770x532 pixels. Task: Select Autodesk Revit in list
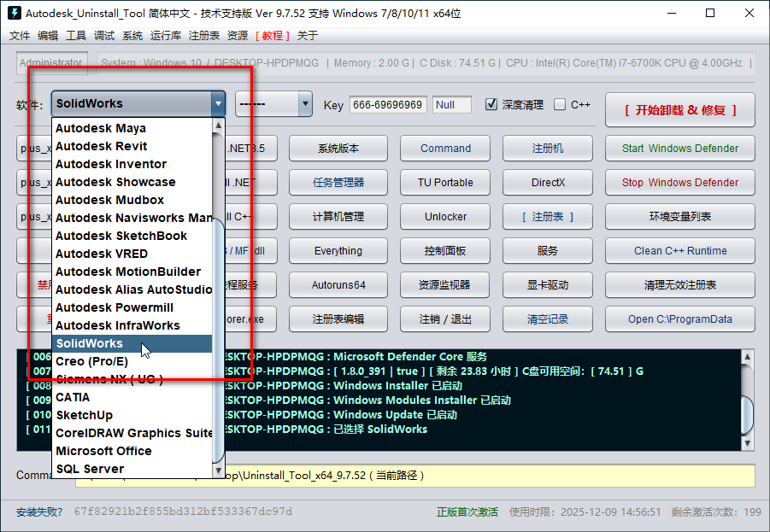coord(132,146)
